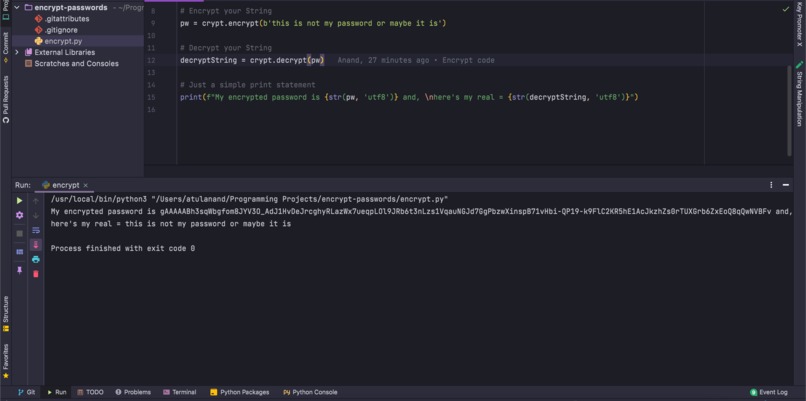Click '# Just a simple print statement' comment

pos(248,85)
